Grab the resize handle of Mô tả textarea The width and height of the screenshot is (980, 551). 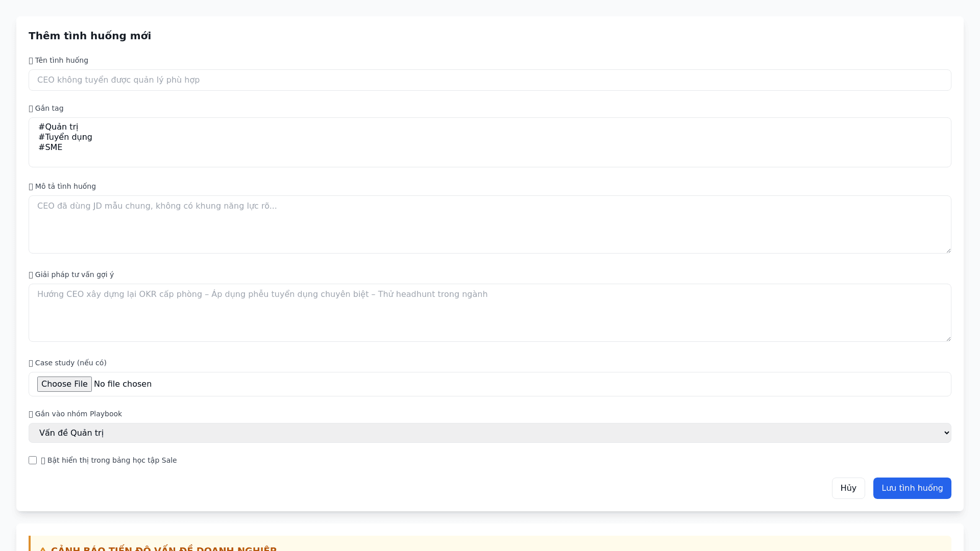(x=948, y=250)
